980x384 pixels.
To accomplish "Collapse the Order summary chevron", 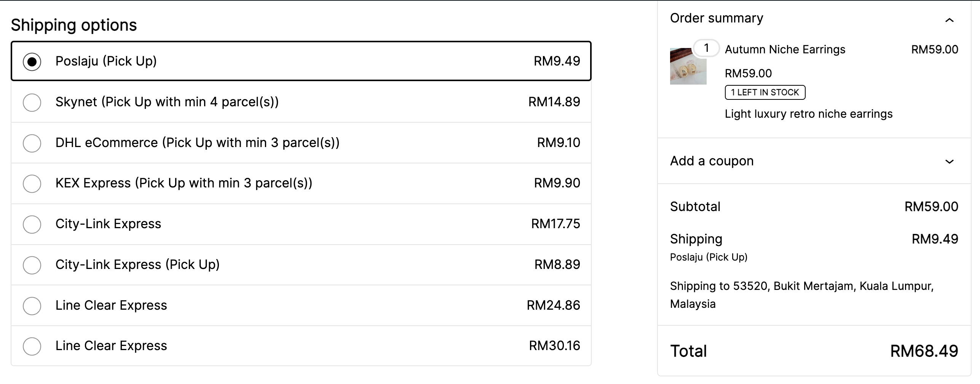I will point(950,20).
